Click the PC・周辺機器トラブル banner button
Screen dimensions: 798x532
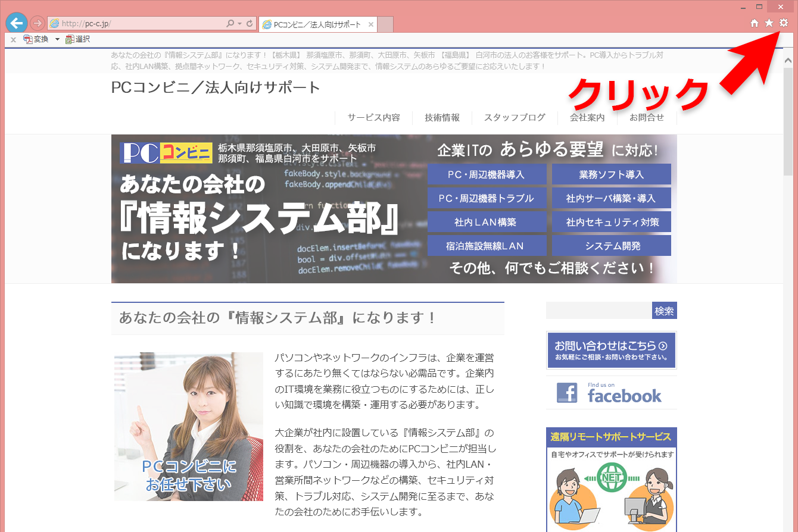487,198
